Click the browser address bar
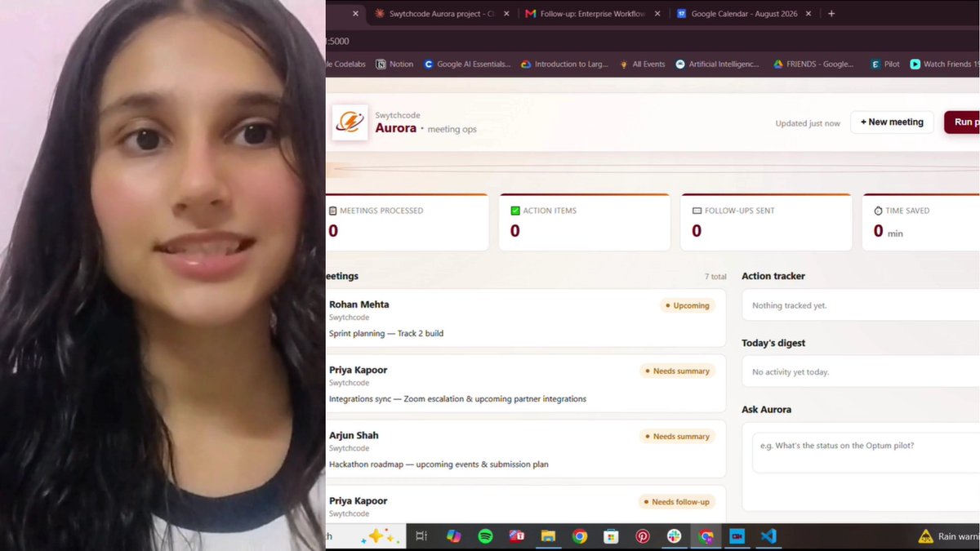The width and height of the screenshot is (980, 551). click(x=652, y=40)
